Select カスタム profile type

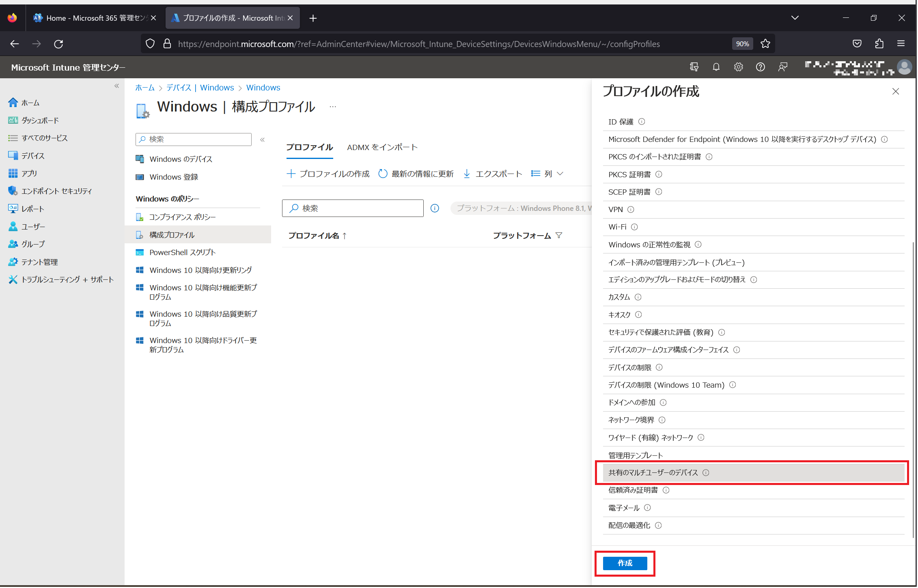(x=754, y=298)
